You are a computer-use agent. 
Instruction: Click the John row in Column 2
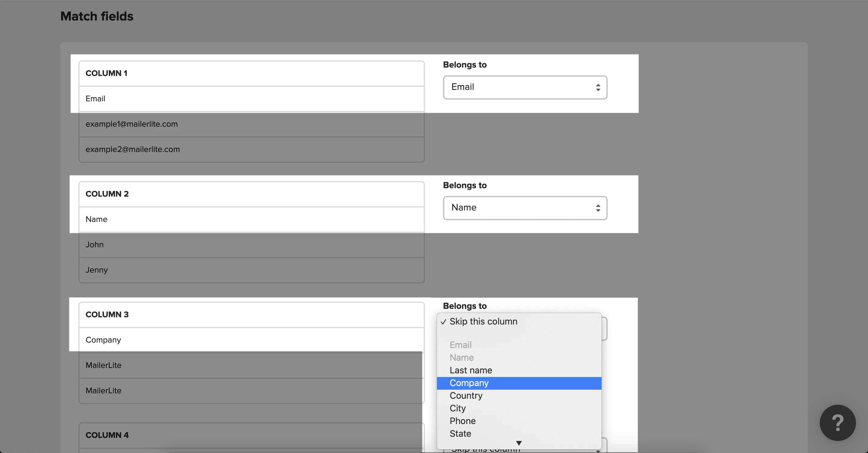point(251,245)
